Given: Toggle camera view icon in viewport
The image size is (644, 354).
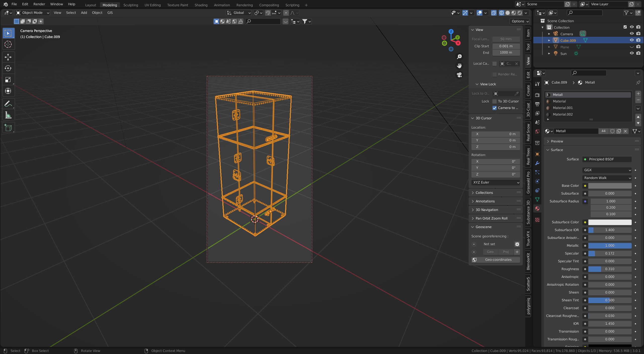Looking at the screenshot, I should tap(459, 75).
